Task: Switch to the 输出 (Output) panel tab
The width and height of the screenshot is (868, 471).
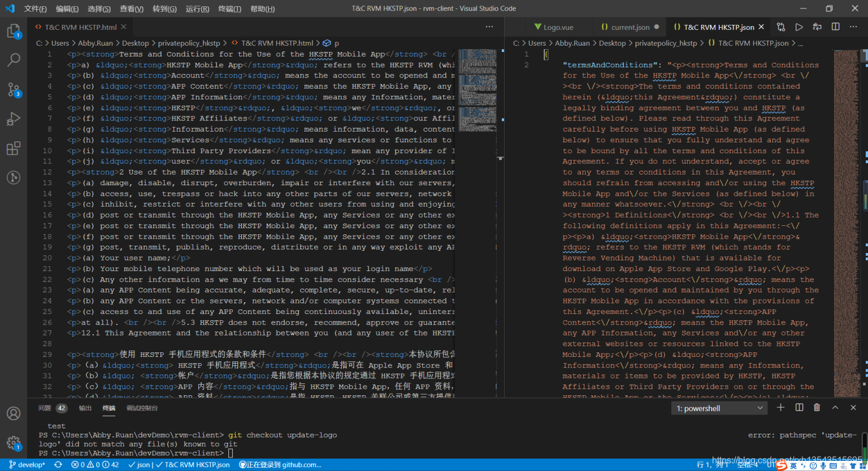Action: point(85,408)
